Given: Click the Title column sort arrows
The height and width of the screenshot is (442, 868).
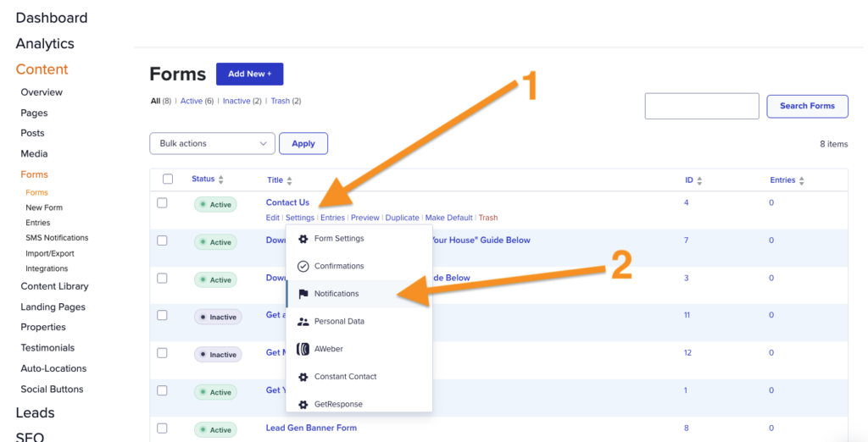Looking at the screenshot, I should tap(289, 180).
